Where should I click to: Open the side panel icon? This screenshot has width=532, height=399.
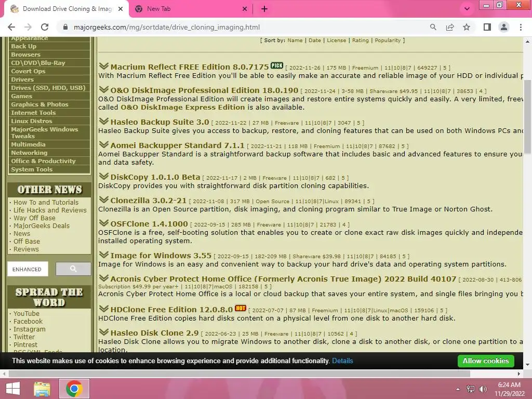(487, 27)
